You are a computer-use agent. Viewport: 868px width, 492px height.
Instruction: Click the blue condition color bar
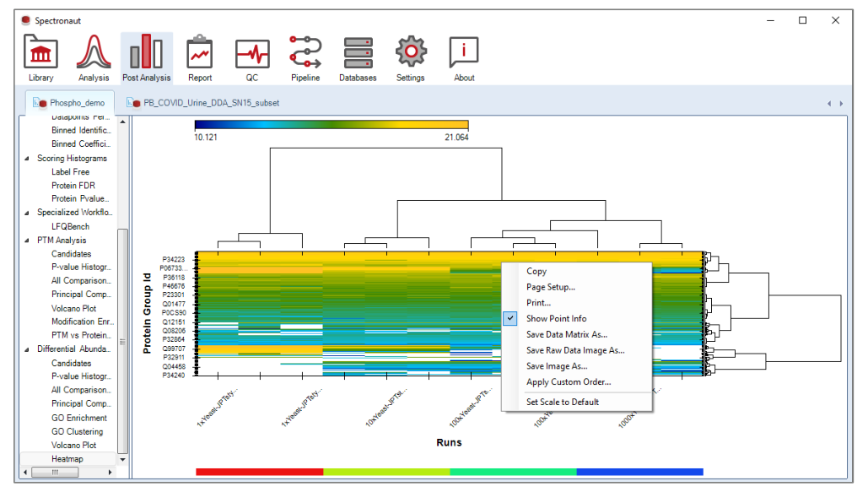pos(640,472)
